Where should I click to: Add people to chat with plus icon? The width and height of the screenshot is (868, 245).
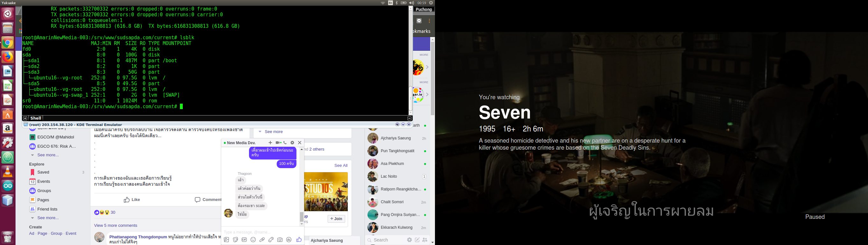click(270, 143)
